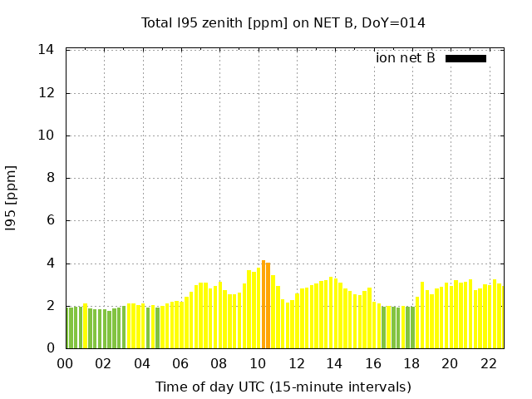Screen dimensions: 532x399
Task: Click the x-axis tick label '02'
Action: pyautogui.click(x=103, y=363)
